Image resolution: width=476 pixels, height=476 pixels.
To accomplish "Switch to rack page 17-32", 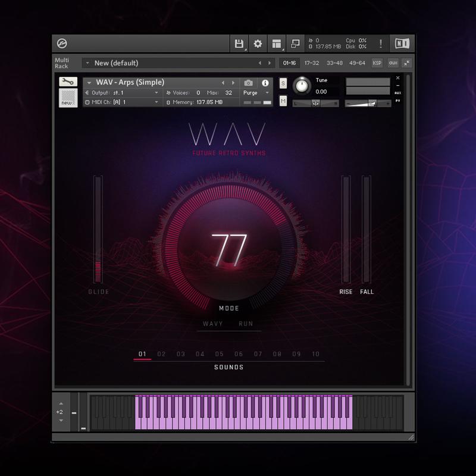I will coord(312,63).
